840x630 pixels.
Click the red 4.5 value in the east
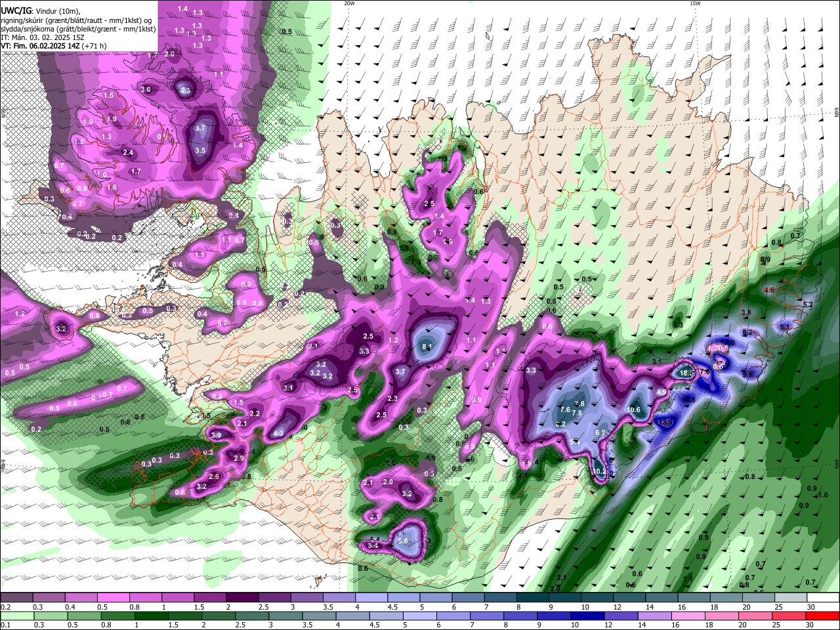770,290
